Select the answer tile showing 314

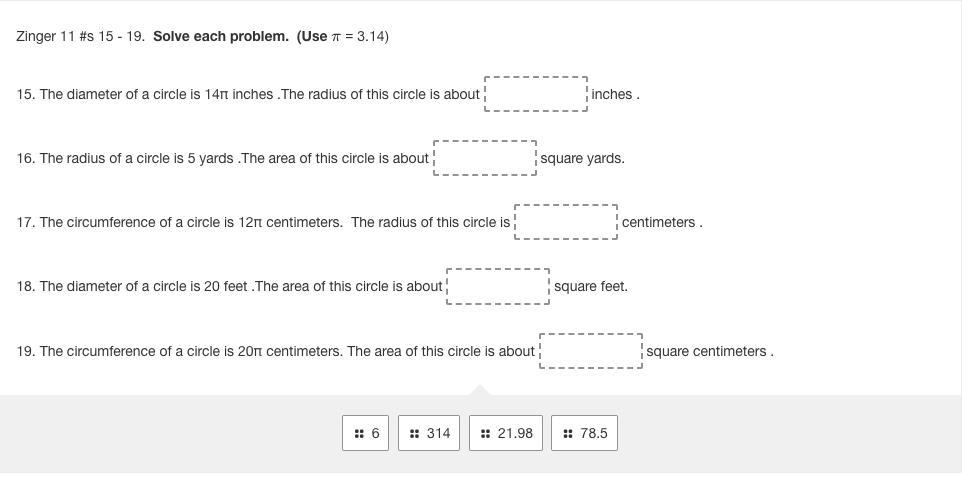click(x=429, y=433)
